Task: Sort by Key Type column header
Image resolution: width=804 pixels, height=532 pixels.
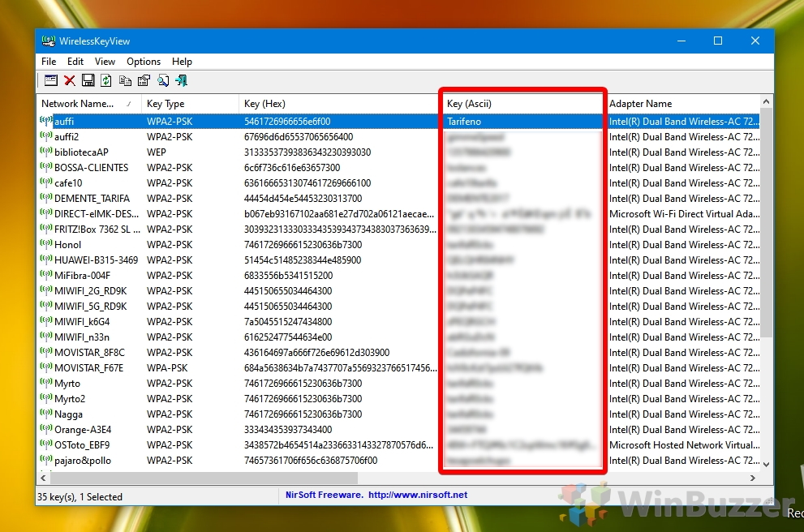Action: [x=190, y=104]
